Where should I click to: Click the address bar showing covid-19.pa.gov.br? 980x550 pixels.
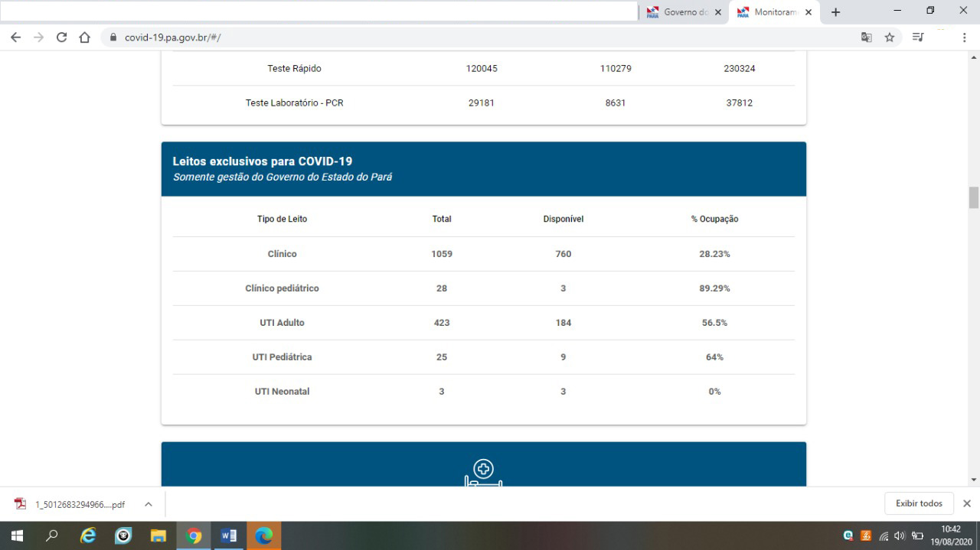pyautogui.click(x=459, y=37)
